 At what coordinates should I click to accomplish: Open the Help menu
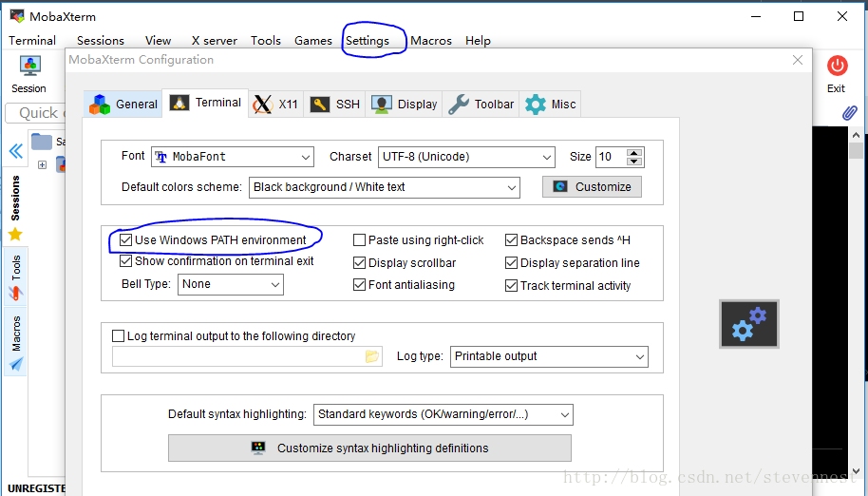(x=478, y=41)
